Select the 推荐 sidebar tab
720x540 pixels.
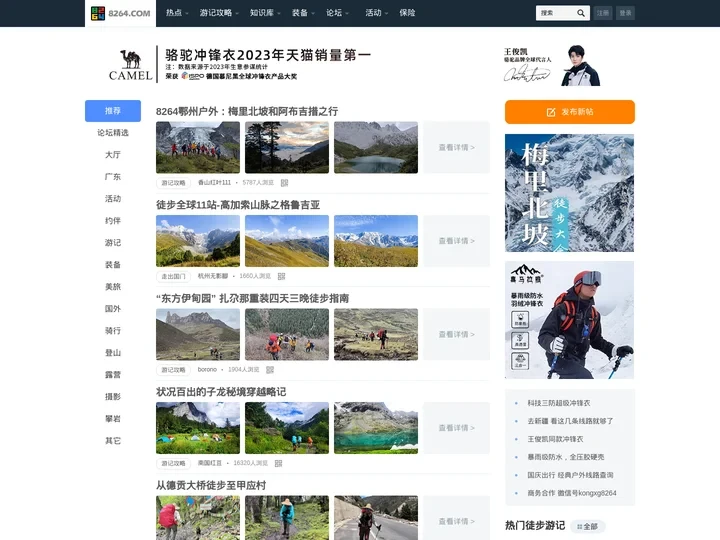point(113,111)
